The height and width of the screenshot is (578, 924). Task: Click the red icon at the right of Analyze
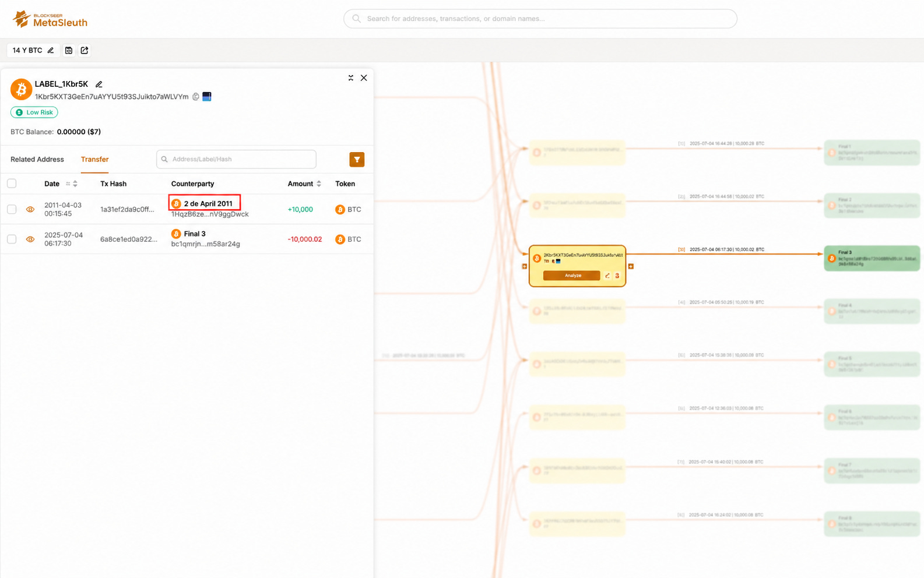coord(617,276)
